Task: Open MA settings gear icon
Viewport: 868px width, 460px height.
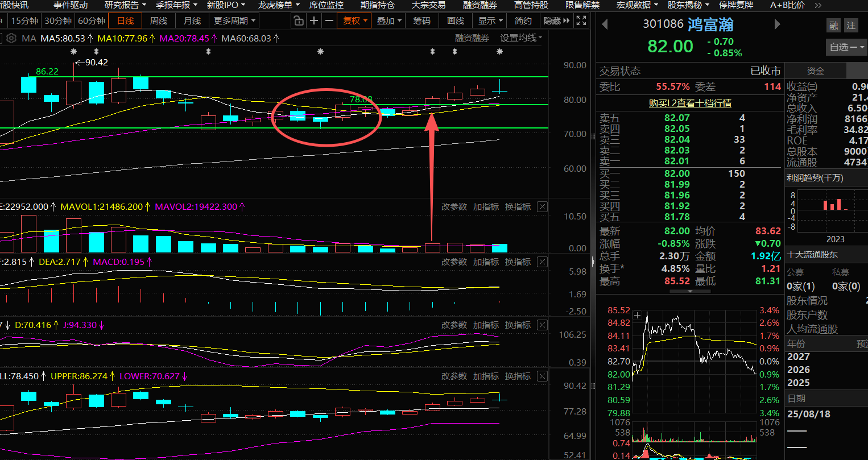Action: point(11,38)
